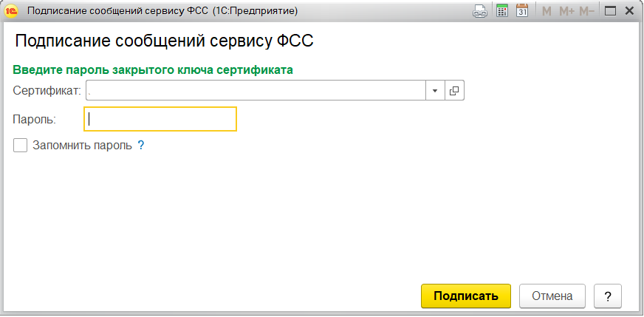Expand the Сертификат dropdown arrow
The image size is (644, 317).
click(x=435, y=90)
